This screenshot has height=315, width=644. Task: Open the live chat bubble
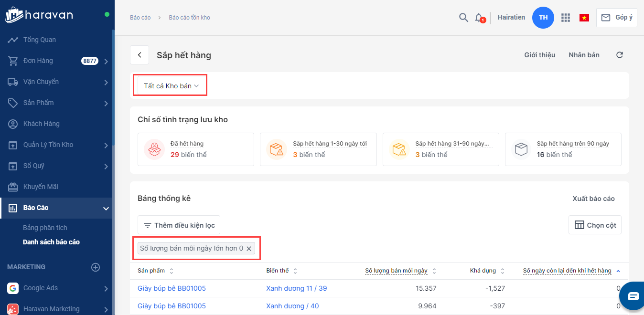coord(633,296)
